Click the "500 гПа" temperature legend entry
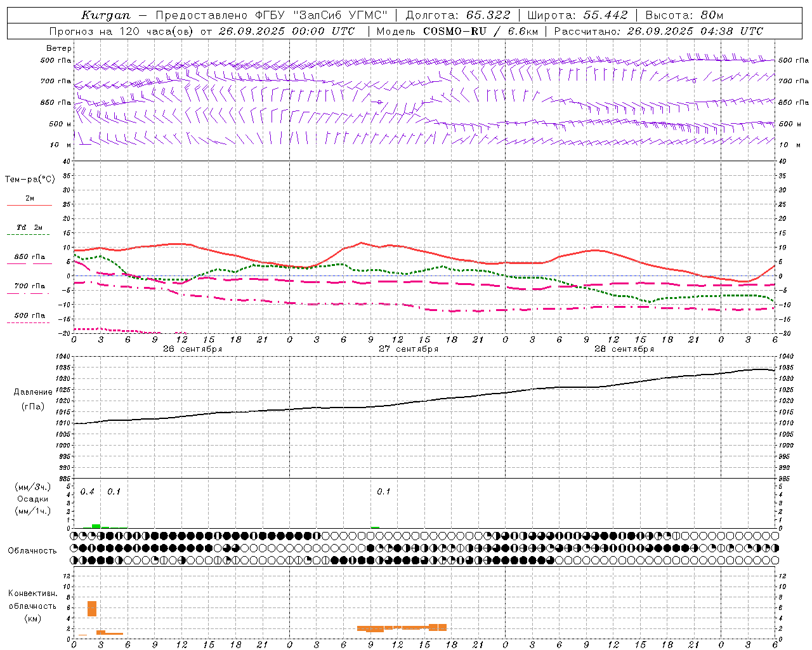Image resolution: width=812 pixels, height=650 pixels. pyautogui.click(x=30, y=315)
